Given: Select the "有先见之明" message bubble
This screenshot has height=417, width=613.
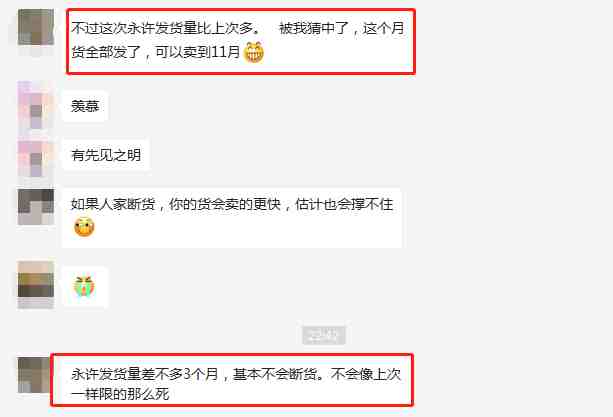Looking at the screenshot, I should tap(106, 155).
